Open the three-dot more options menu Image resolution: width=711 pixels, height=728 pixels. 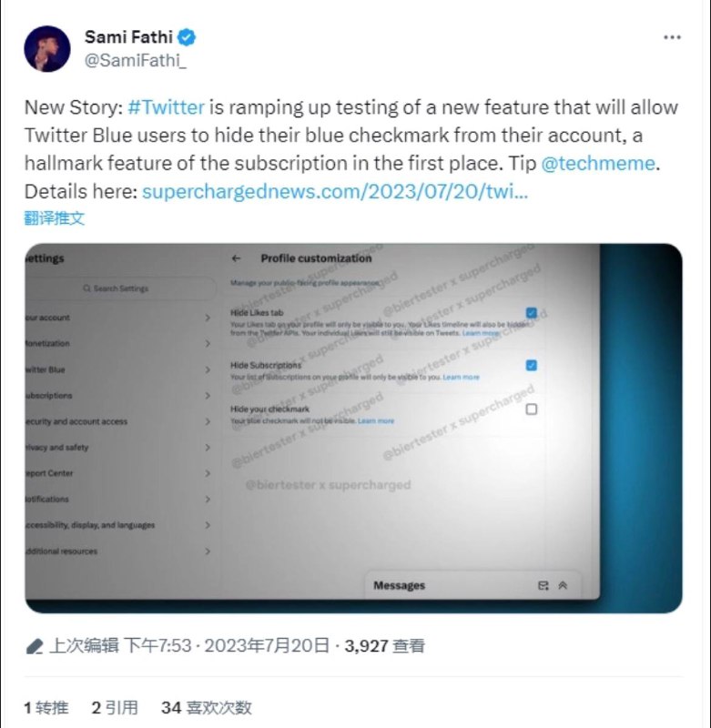coord(672,37)
